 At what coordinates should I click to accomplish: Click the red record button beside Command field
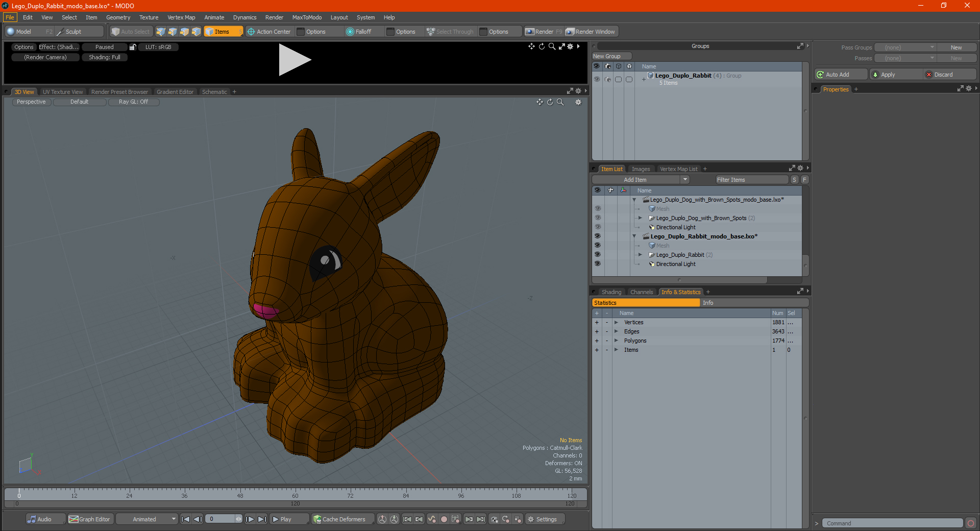(971, 523)
